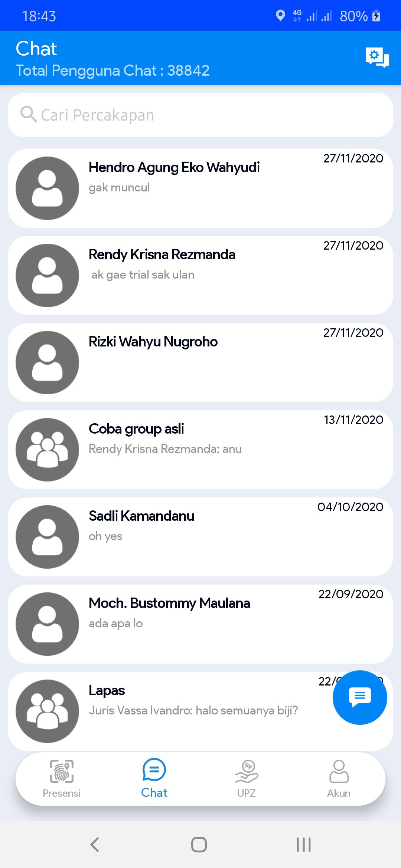Screen dimensions: 401x868
Task: Switch to the UPZ tab
Action: tap(246, 779)
